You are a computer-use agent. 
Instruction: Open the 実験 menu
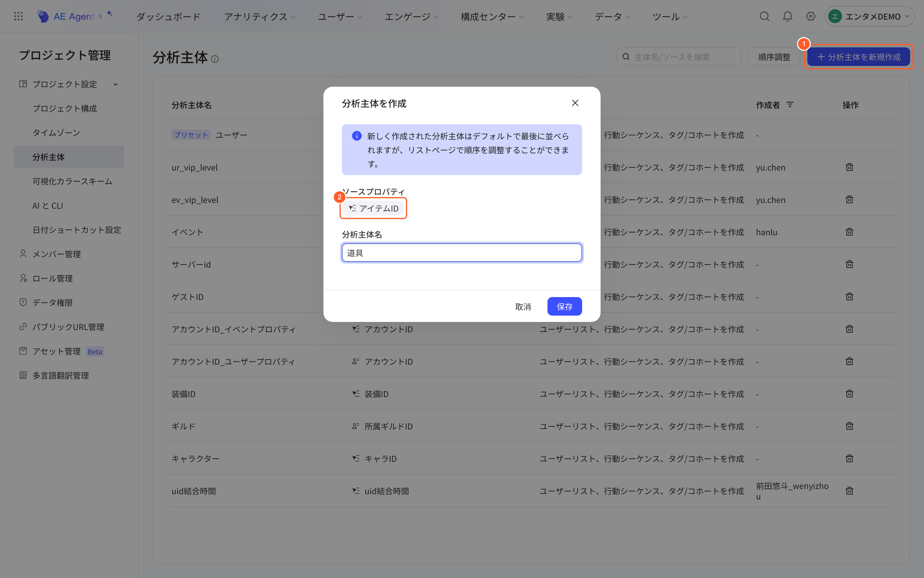(x=559, y=16)
